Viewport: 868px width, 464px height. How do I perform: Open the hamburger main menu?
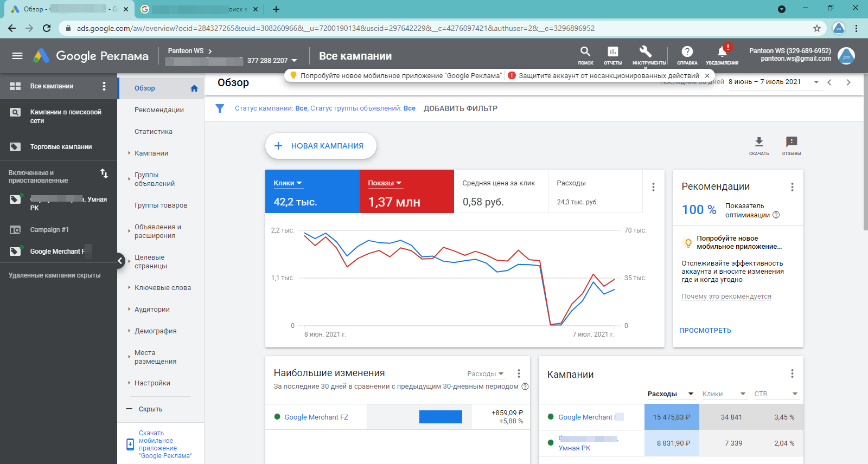click(x=17, y=56)
